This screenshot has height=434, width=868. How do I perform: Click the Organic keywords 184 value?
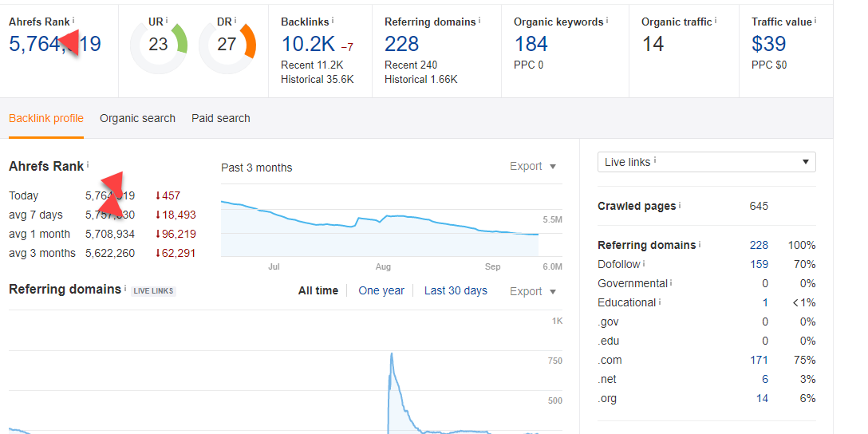coord(531,44)
